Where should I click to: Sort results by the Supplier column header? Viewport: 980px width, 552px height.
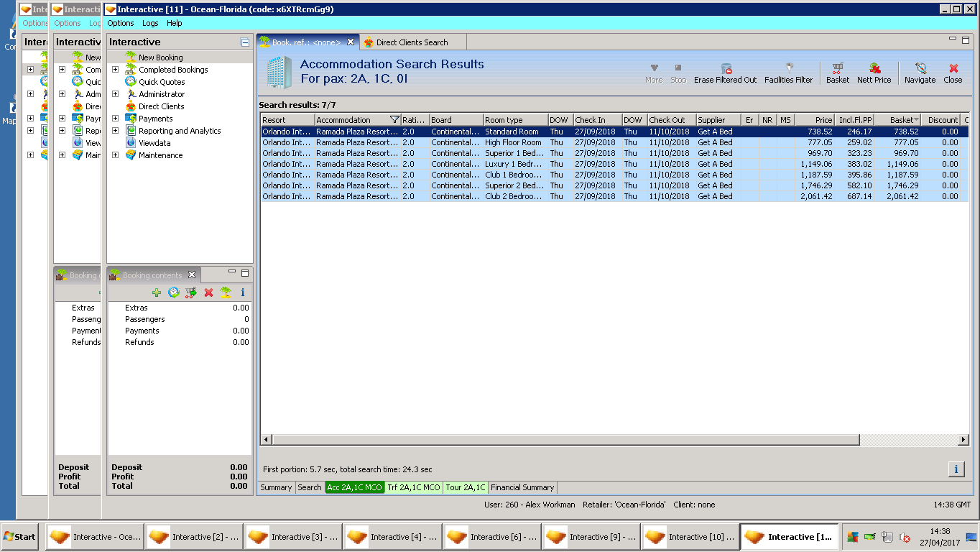tap(718, 120)
